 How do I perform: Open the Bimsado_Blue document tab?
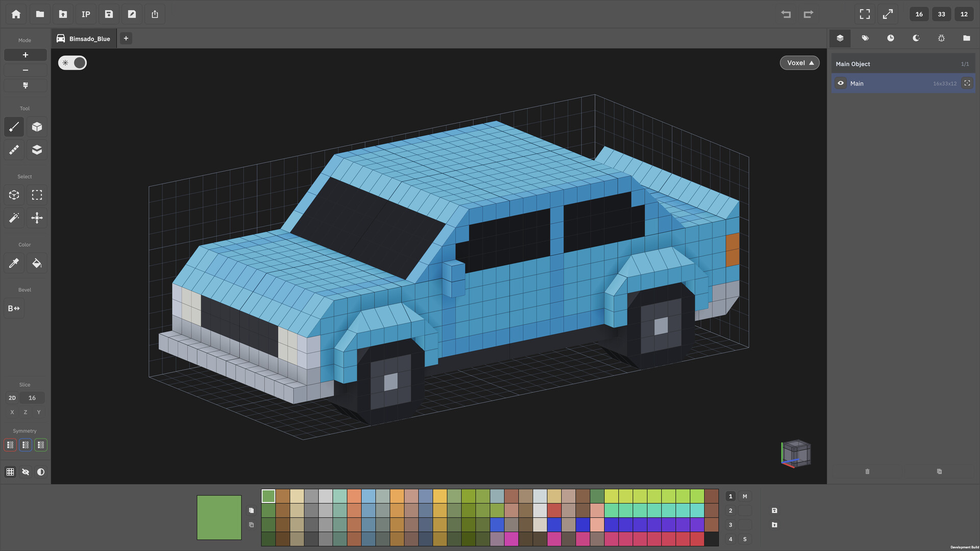pos(84,39)
